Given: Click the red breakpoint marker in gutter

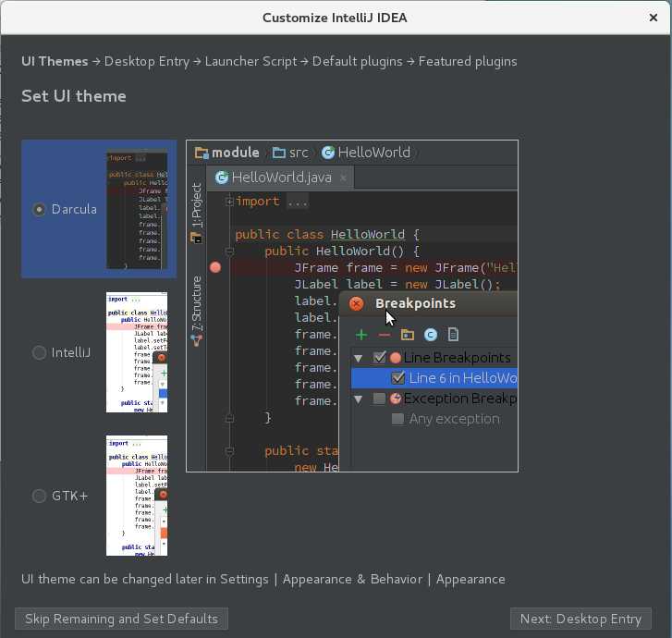Looking at the screenshot, I should click(x=215, y=267).
